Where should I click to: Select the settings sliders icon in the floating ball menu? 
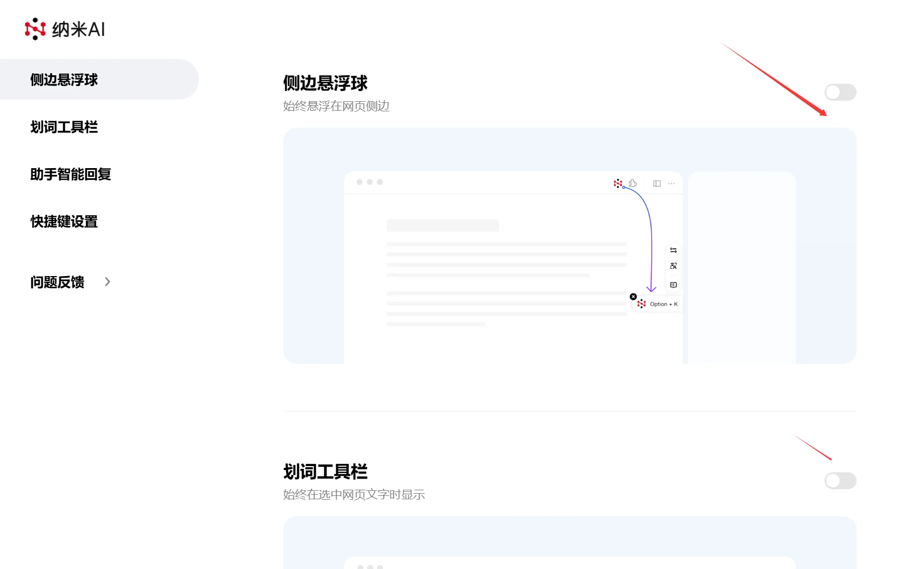tap(673, 250)
